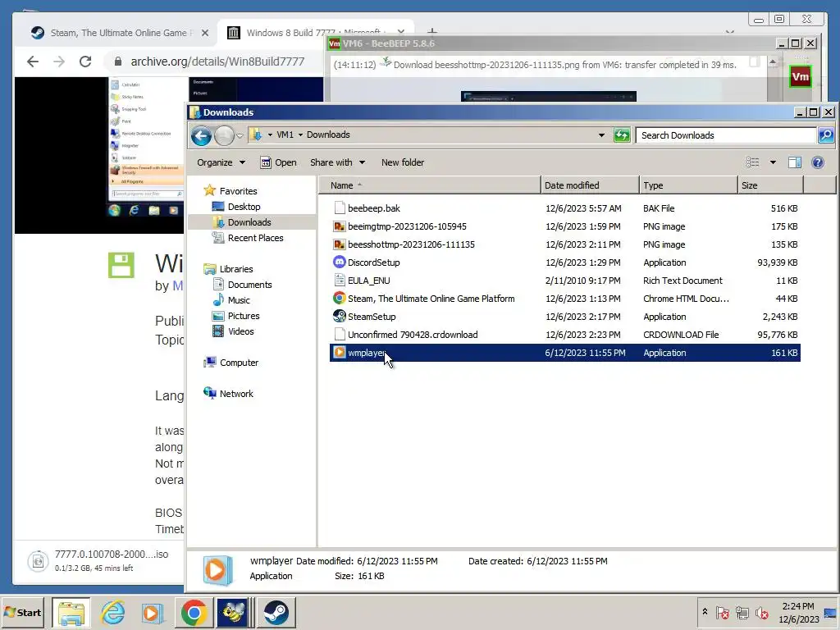Open the Explorer Help question mark icon
Viewport: 840px width, 630px height.
pos(818,162)
